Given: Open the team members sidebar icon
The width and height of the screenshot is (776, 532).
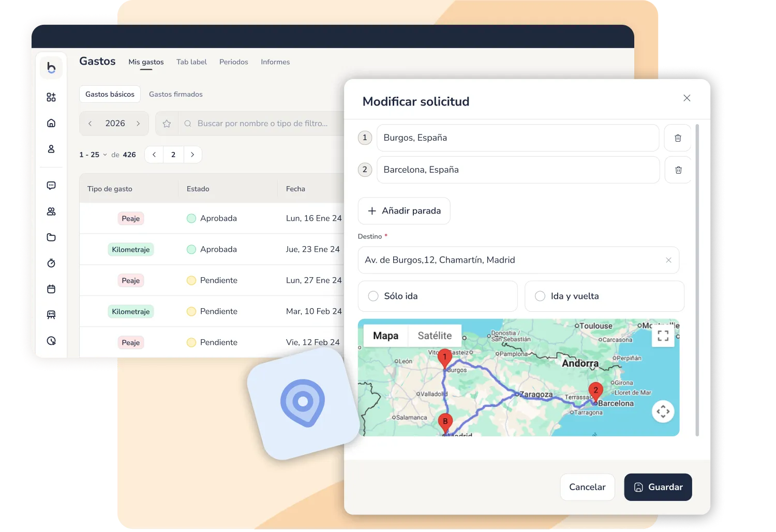Looking at the screenshot, I should [51, 211].
